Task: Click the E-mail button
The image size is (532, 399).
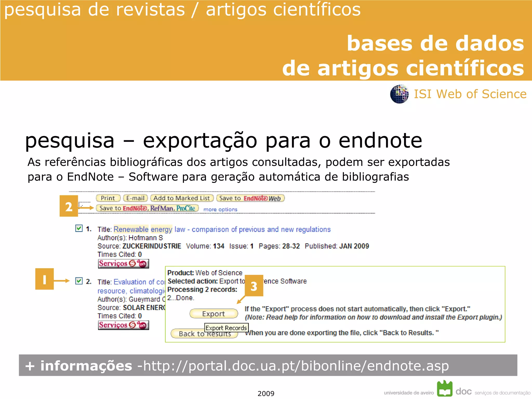Action: [x=135, y=198]
